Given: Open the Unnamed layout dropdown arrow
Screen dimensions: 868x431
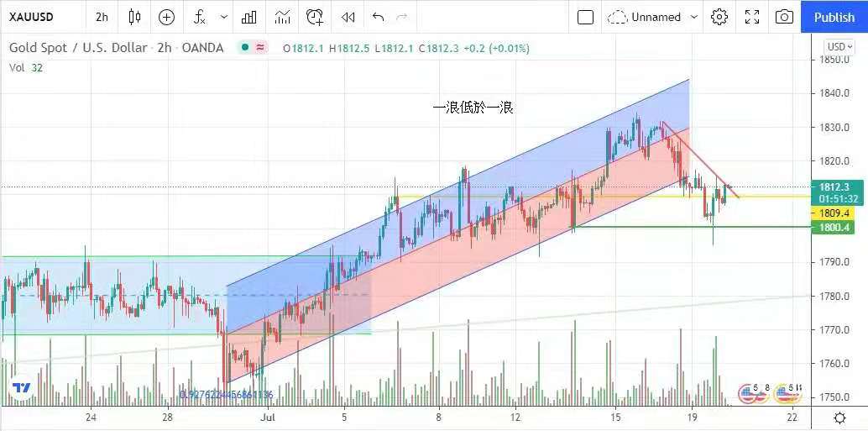Looking at the screenshot, I should pyautogui.click(x=694, y=17).
